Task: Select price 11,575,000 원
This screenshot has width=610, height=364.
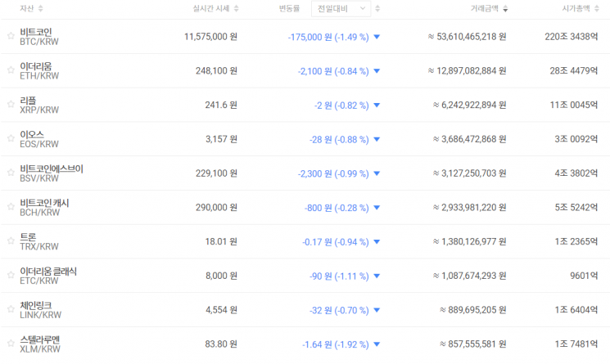Action: pyautogui.click(x=211, y=37)
